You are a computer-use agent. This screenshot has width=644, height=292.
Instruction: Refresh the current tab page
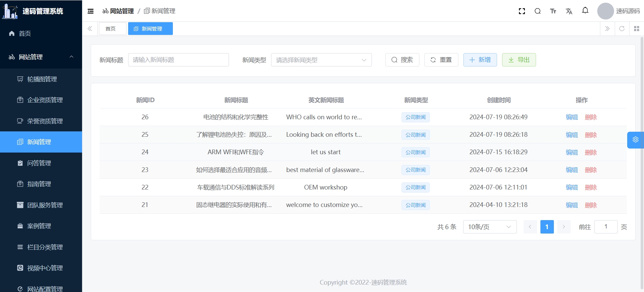622,29
